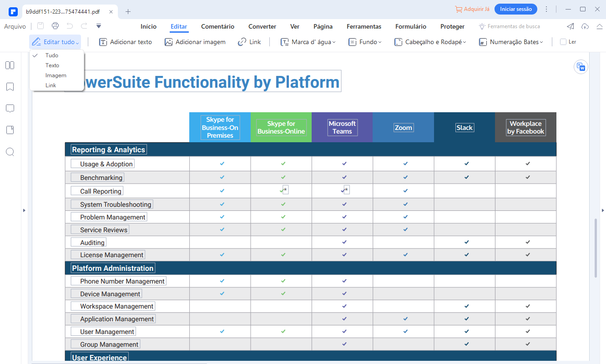Open the Numeração Bates dropdown
This screenshot has height=364, width=606.
click(x=511, y=42)
